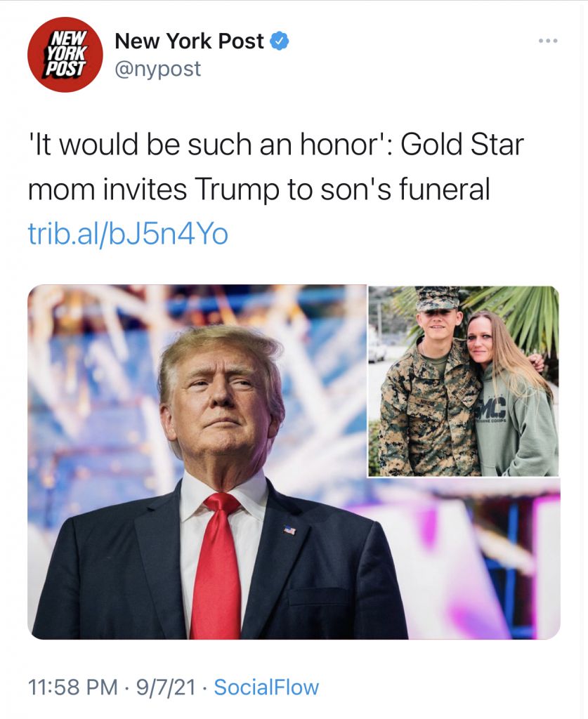Open the @nypost handle
Screen dimensions: 588x719
pos(158,69)
